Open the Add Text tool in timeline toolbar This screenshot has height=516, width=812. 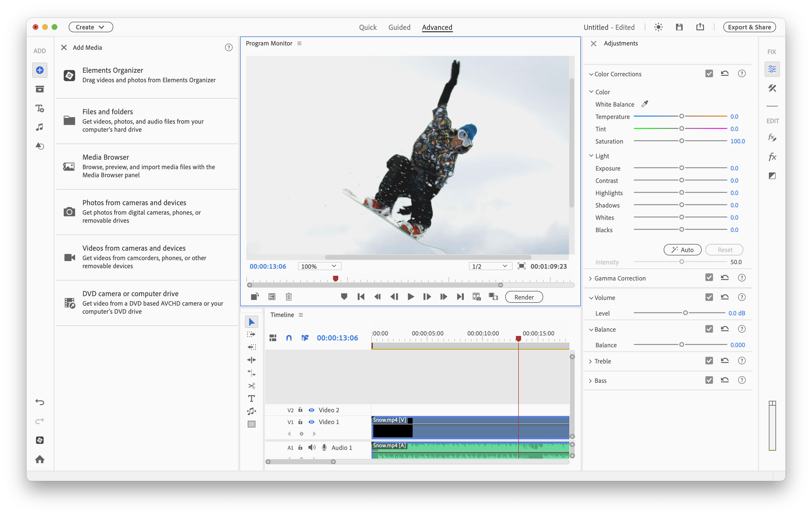[252, 398]
